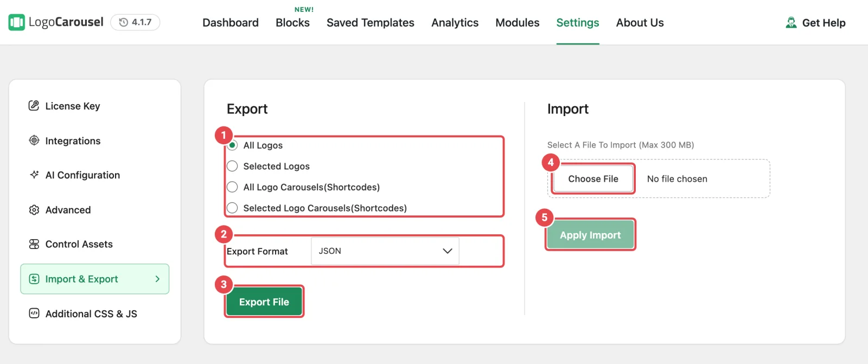This screenshot has width=868, height=364.
Task: Click the Choose File button
Action: pyautogui.click(x=593, y=179)
